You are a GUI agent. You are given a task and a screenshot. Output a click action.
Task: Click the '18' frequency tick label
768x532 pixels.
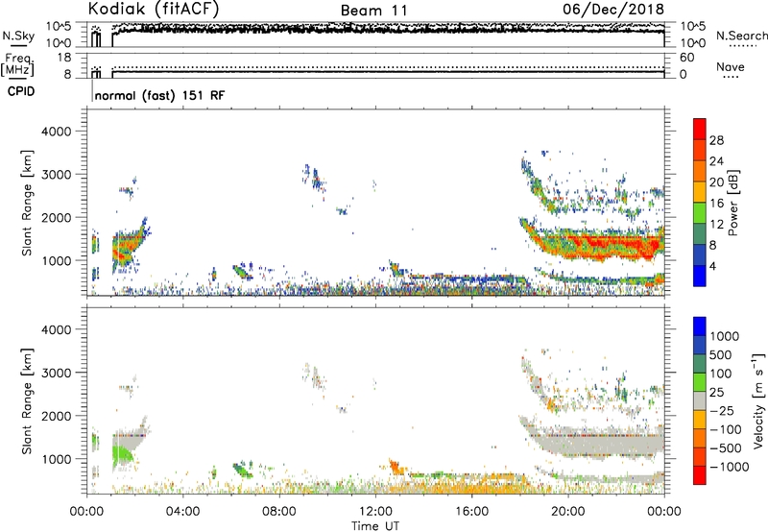(64, 58)
